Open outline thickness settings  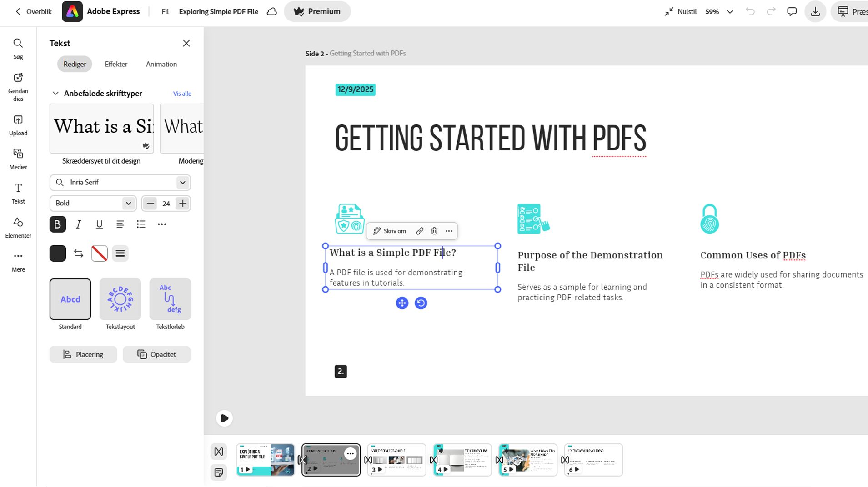pos(120,253)
